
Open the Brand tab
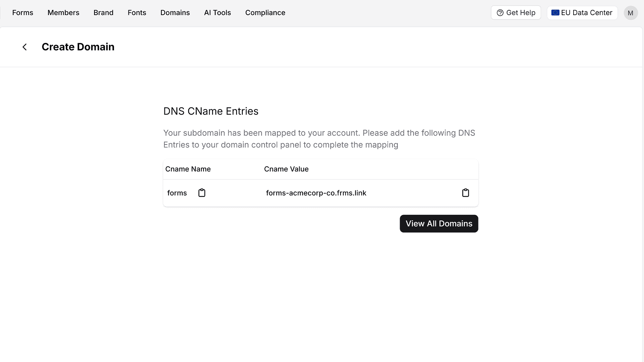tap(103, 13)
